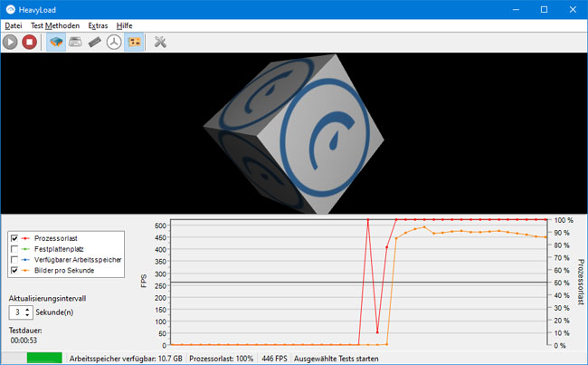588x365 pixels.
Task: Click the vertical 'Prozessorlast' axis label
Action: pos(581,282)
